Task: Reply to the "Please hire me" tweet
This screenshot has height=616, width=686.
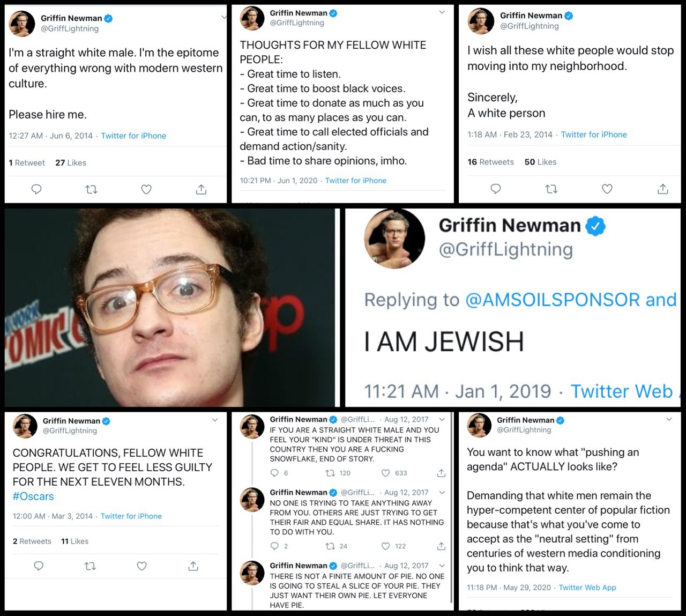Action: click(36, 189)
